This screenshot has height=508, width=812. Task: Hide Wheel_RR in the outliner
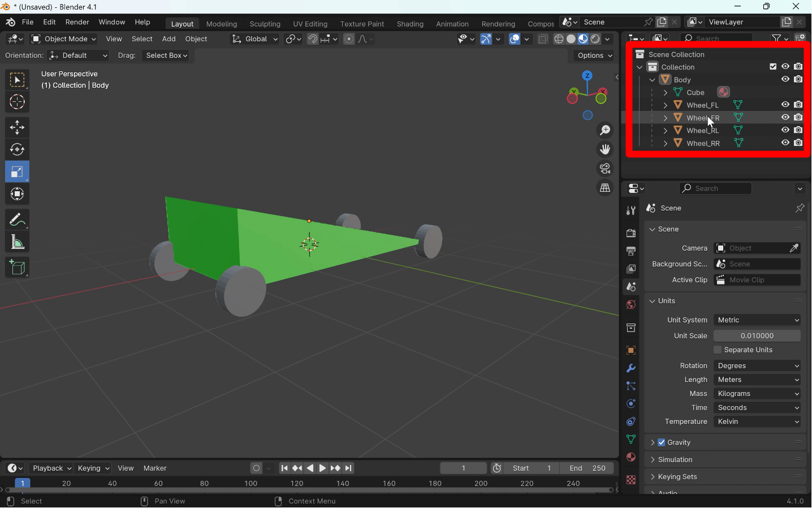coord(785,143)
